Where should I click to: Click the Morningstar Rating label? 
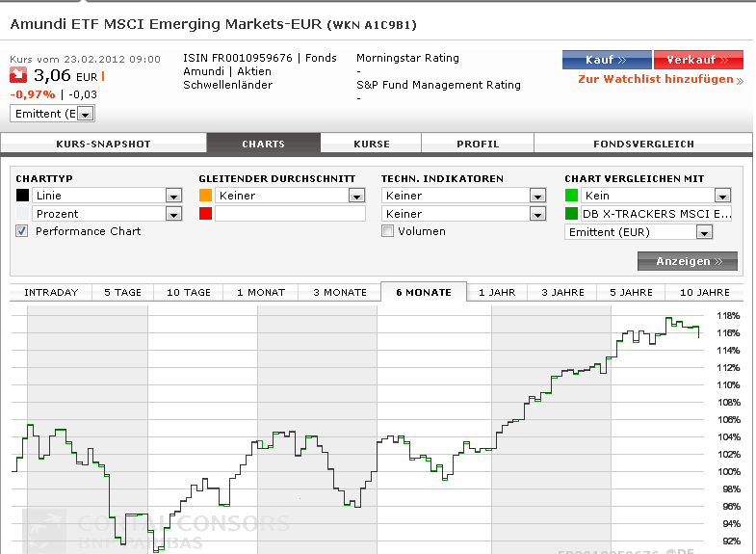pos(408,58)
